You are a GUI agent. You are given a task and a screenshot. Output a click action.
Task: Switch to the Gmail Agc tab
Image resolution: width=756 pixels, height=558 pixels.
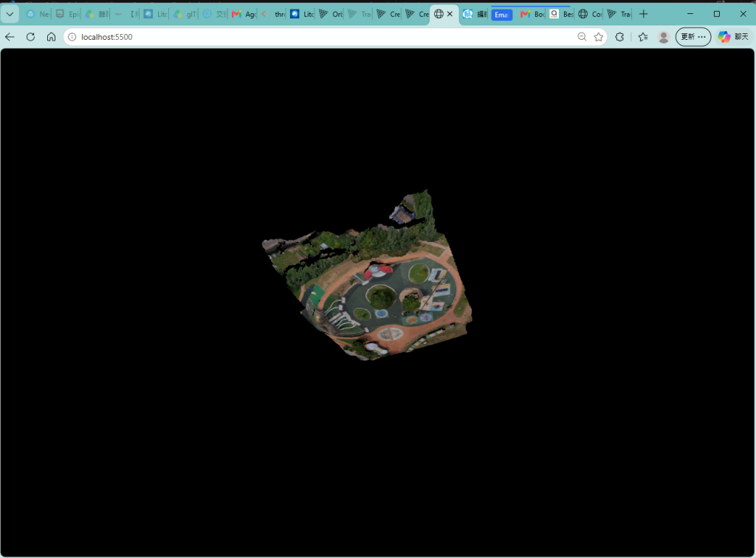(244, 14)
